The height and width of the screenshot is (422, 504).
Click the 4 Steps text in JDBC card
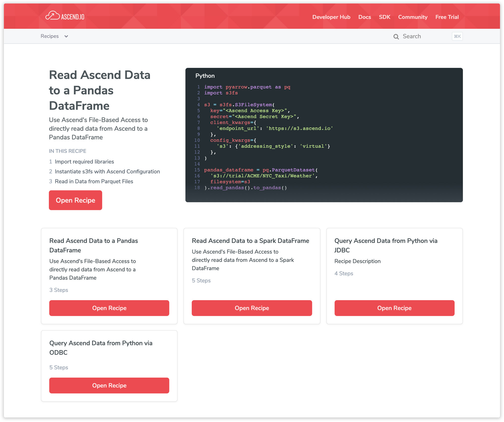click(x=344, y=273)
